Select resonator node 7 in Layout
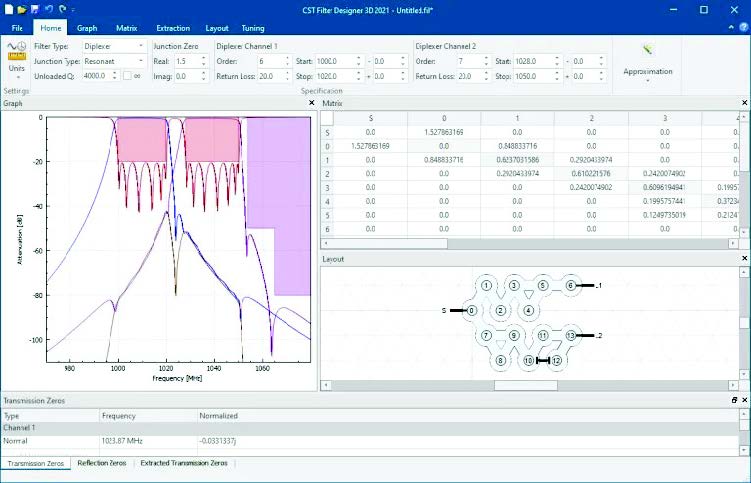Image resolution: width=751 pixels, height=483 pixels. tap(486, 335)
